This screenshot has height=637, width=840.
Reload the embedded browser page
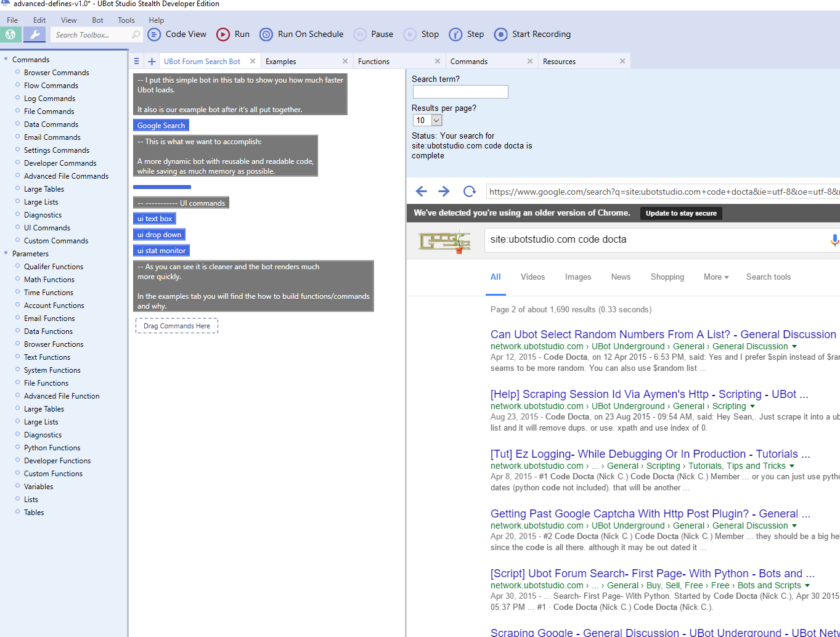(x=470, y=192)
